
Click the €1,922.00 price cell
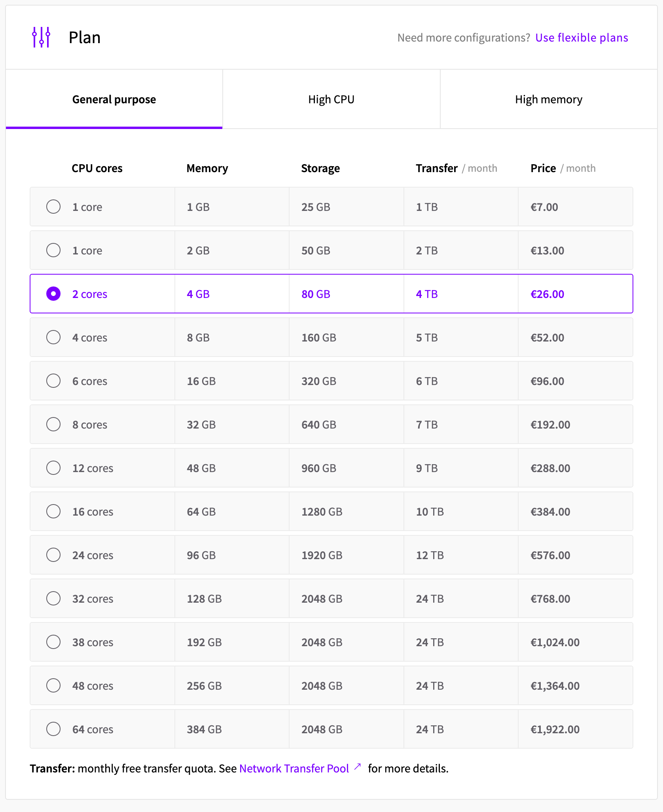click(x=576, y=729)
